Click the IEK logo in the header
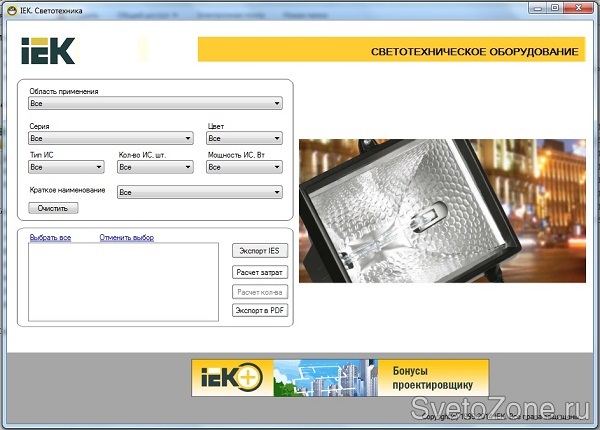Viewport: 600px width, 430px height. [x=48, y=51]
